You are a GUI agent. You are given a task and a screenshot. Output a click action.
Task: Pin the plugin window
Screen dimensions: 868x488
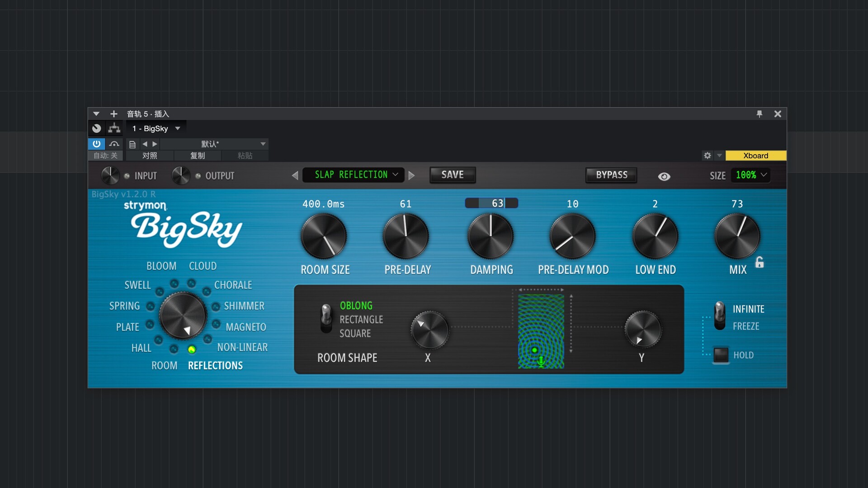click(x=759, y=114)
